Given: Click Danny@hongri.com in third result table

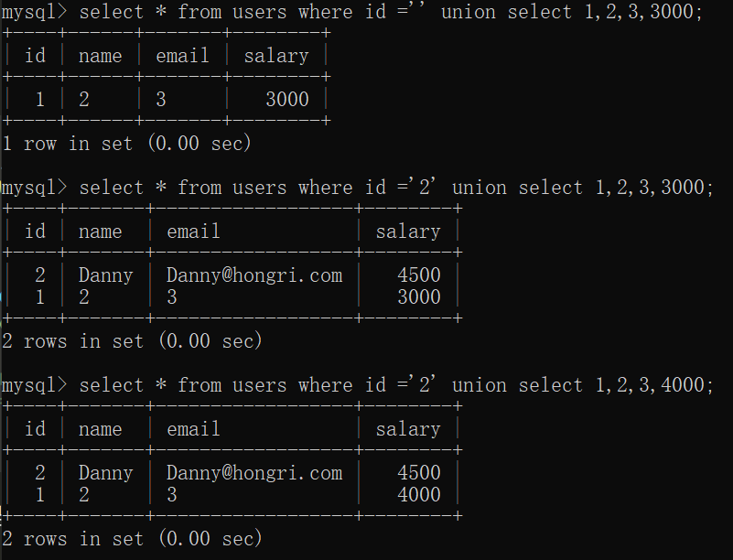Looking at the screenshot, I should click(254, 473).
